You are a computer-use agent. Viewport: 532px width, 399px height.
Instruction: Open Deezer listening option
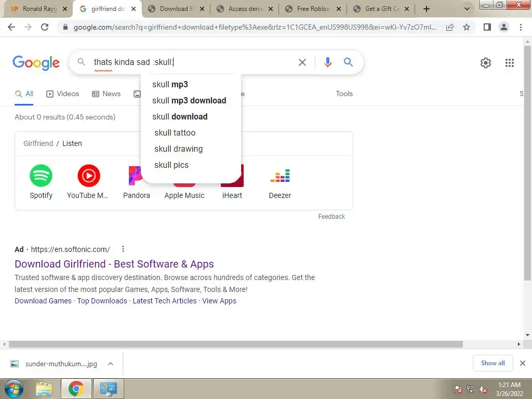280,182
